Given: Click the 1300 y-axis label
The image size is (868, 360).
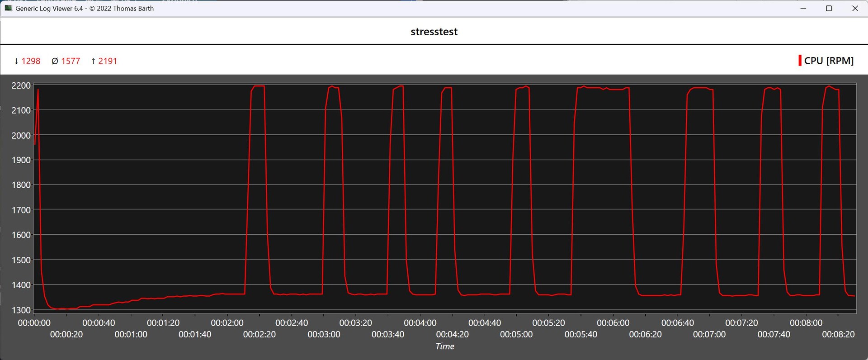Looking at the screenshot, I should pos(21,310).
